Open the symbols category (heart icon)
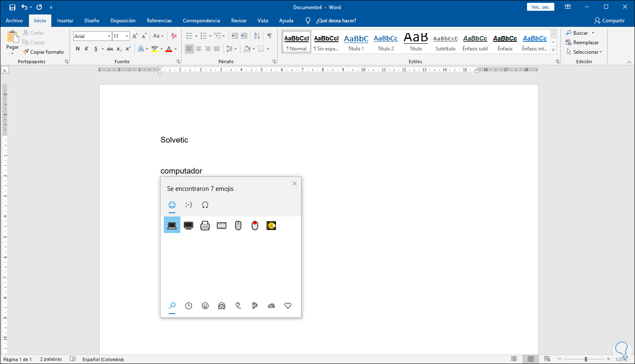 (288, 306)
